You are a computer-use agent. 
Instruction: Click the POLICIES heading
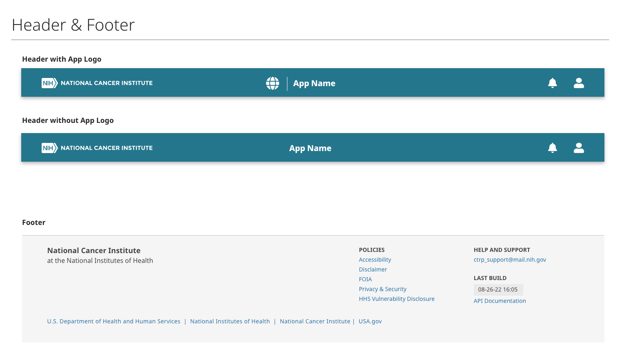[372, 250]
